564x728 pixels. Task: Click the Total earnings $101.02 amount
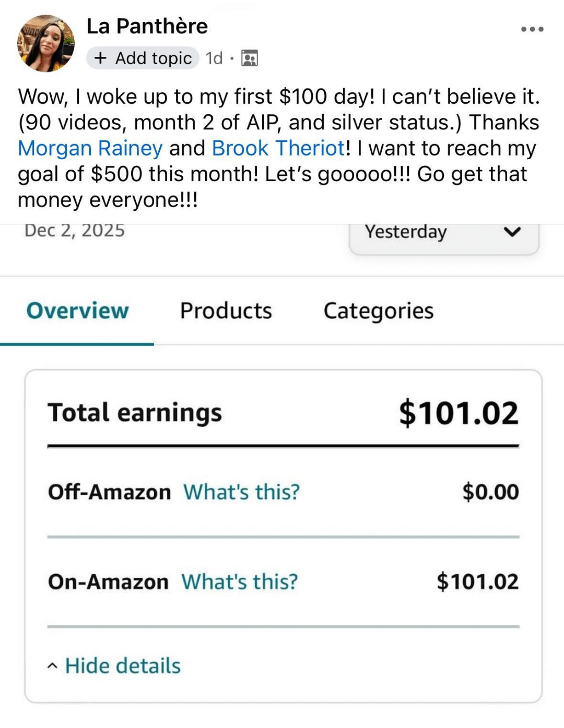coord(459,413)
